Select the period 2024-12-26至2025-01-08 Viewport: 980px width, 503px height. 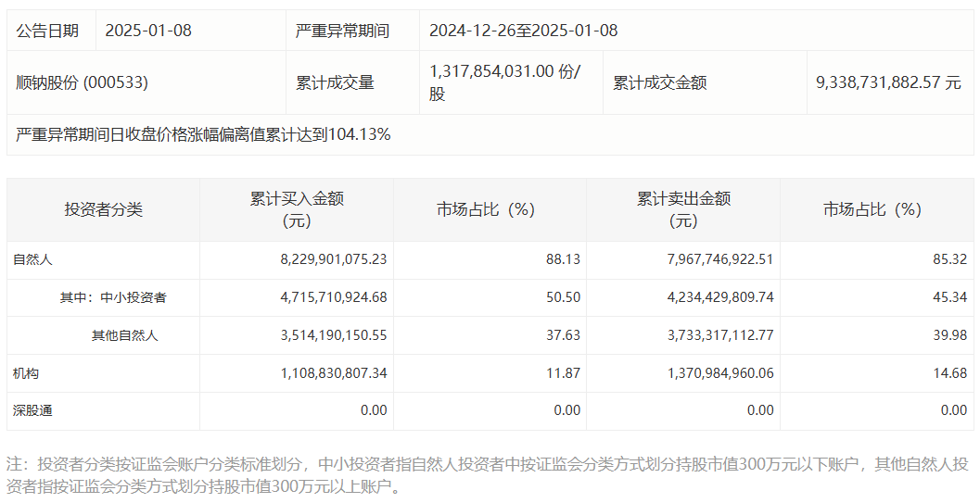click(523, 31)
